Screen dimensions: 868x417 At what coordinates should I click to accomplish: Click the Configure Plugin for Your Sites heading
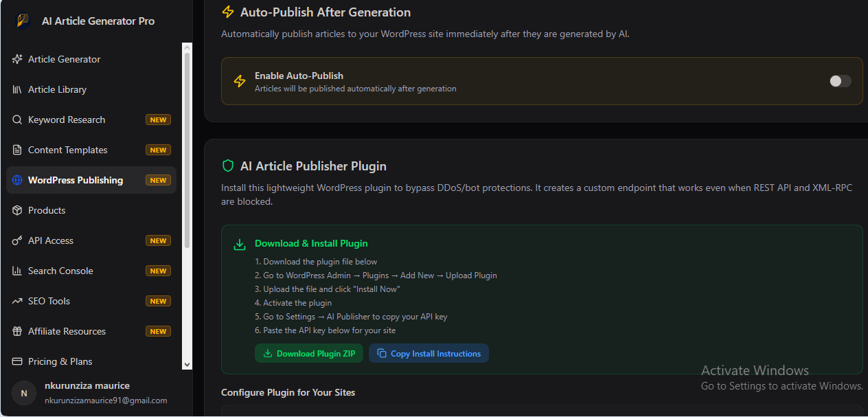[x=288, y=392]
